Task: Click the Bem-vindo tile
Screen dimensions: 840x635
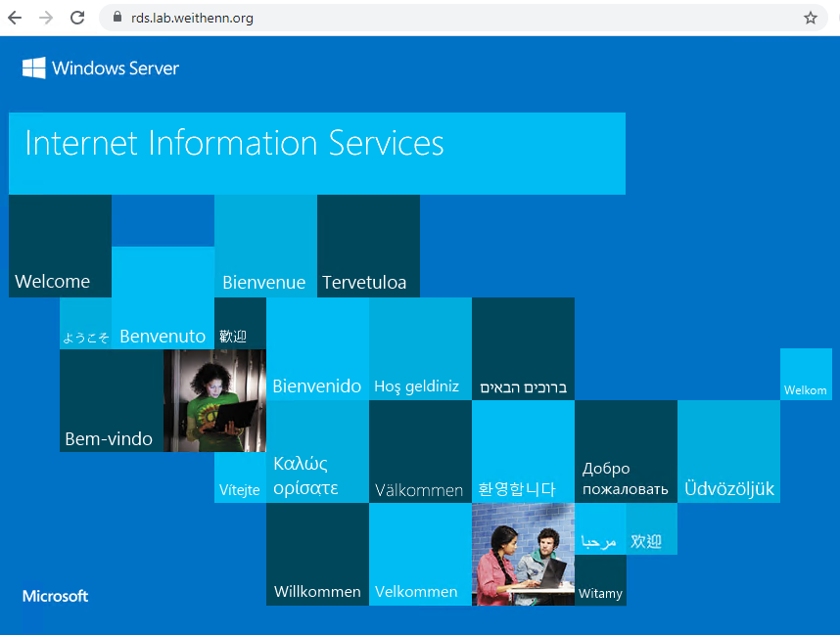Action: click(x=112, y=400)
